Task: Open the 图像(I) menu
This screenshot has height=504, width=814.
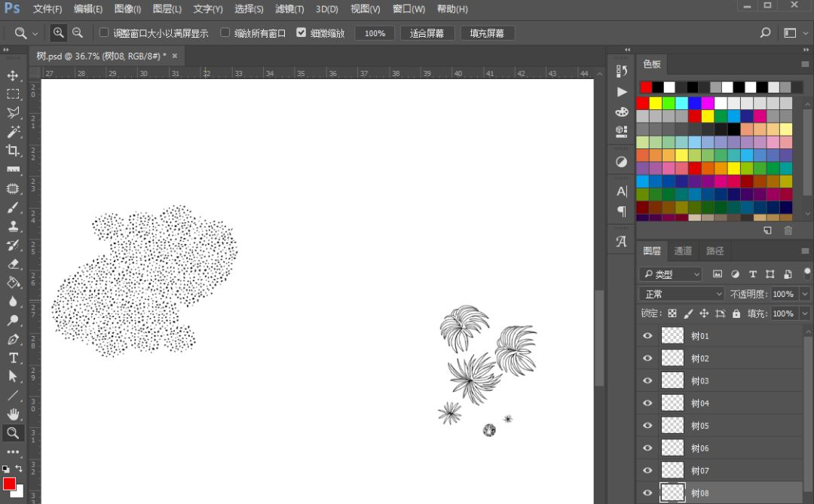Action: [127, 9]
